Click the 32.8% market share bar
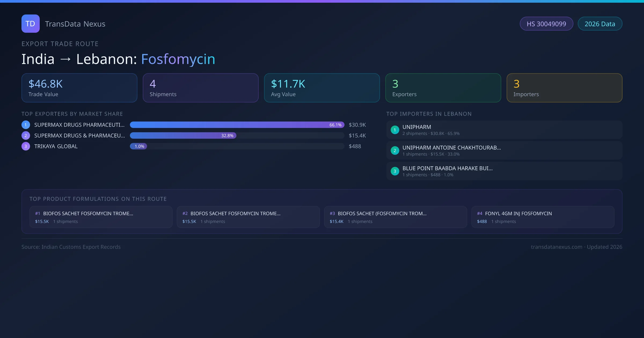644x338 pixels. point(183,135)
